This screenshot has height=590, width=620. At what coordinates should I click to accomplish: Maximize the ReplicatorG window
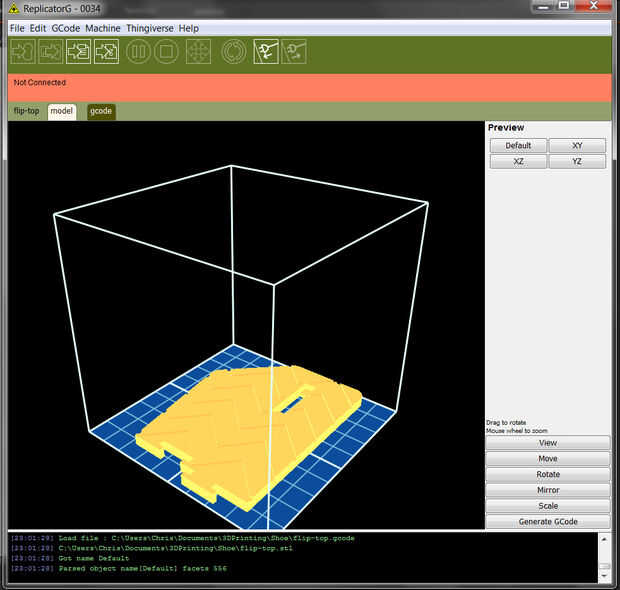pos(564,6)
